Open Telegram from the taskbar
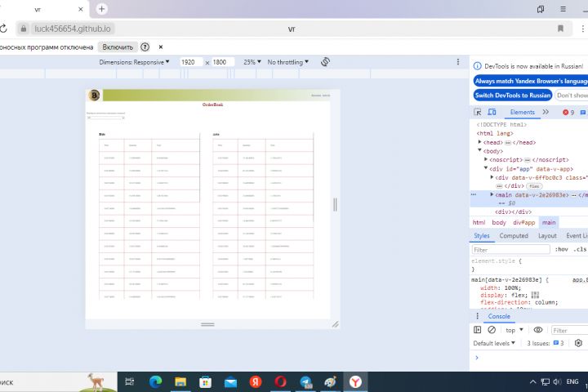This screenshot has height=392, width=588. 305,382
